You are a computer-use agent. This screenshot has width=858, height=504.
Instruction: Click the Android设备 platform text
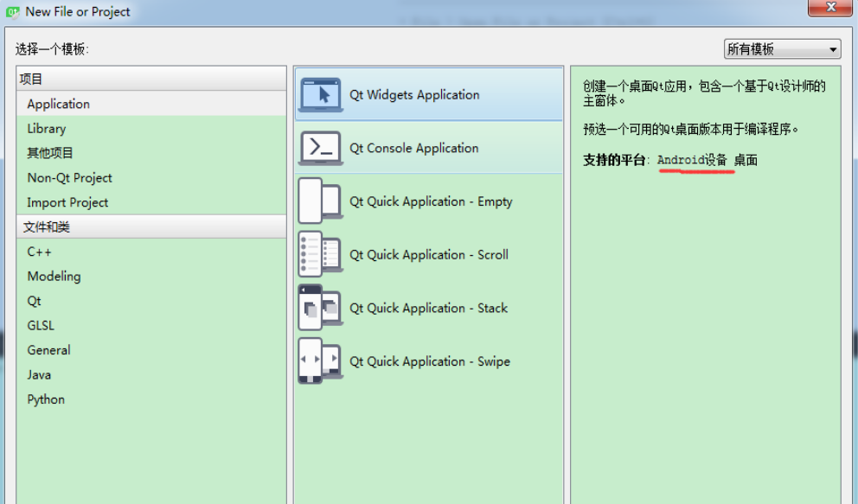692,160
